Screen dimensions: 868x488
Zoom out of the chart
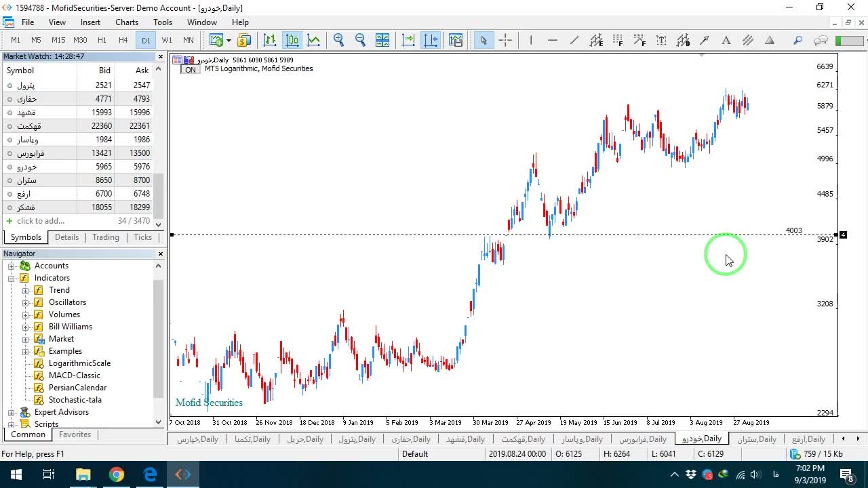(x=361, y=40)
